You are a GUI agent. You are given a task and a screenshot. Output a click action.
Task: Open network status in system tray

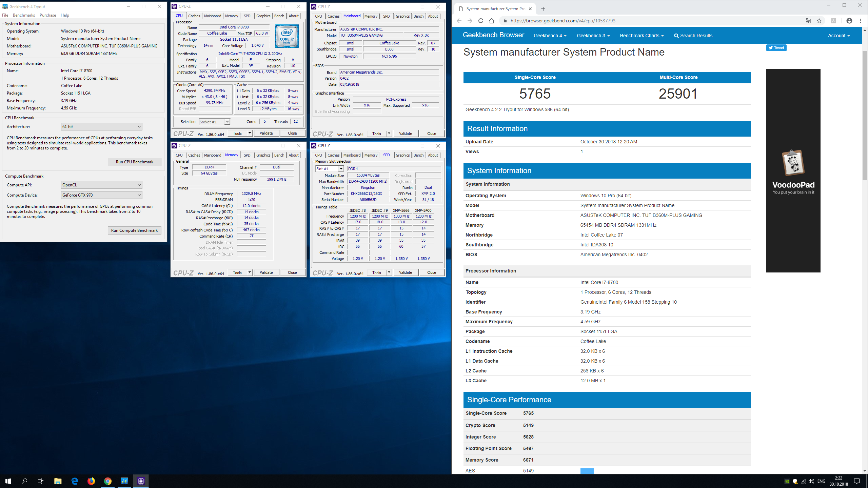pos(803,481)
